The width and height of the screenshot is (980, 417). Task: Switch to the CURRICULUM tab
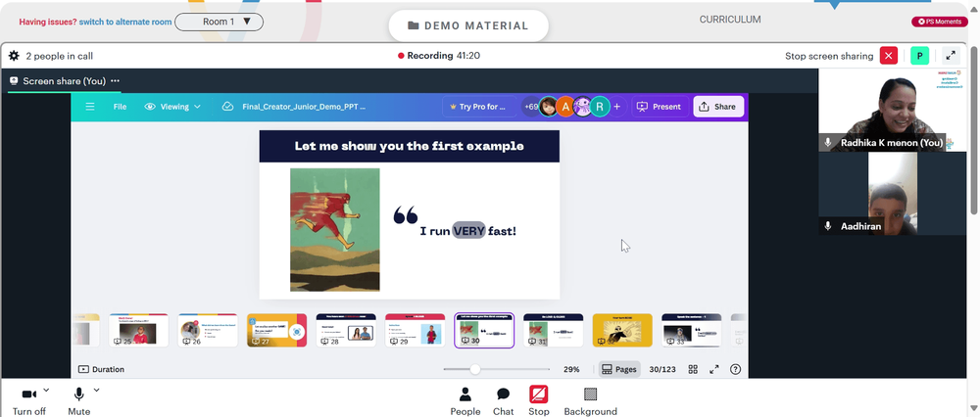coord(730,20)
